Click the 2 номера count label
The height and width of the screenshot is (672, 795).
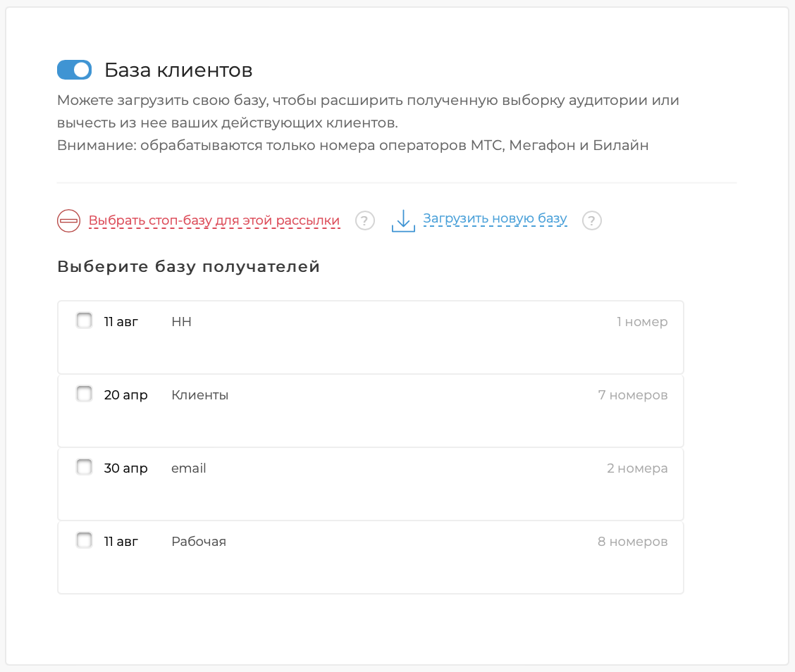click(637, 468)
